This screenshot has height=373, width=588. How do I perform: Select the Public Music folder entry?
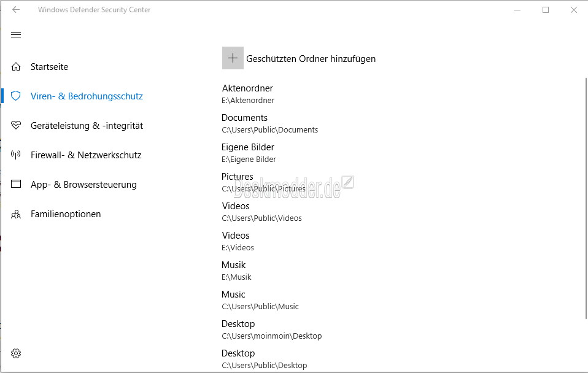click(x=260, y=300)
